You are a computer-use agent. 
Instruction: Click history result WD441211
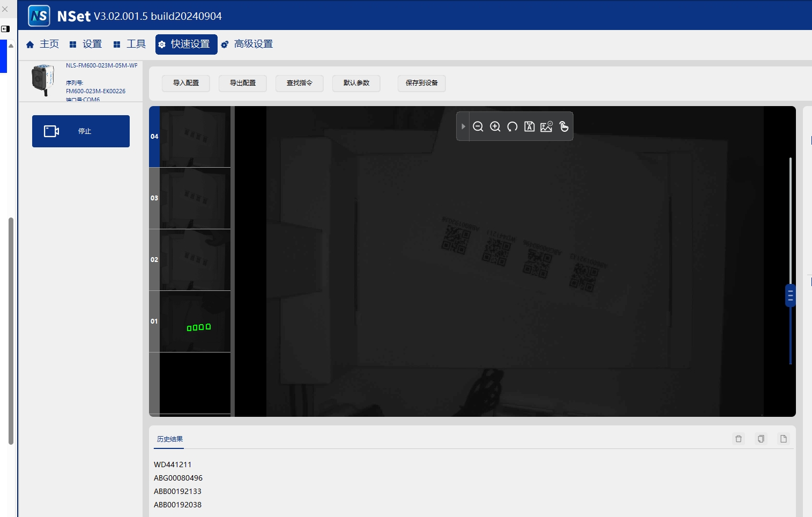[x=173, y=464]
